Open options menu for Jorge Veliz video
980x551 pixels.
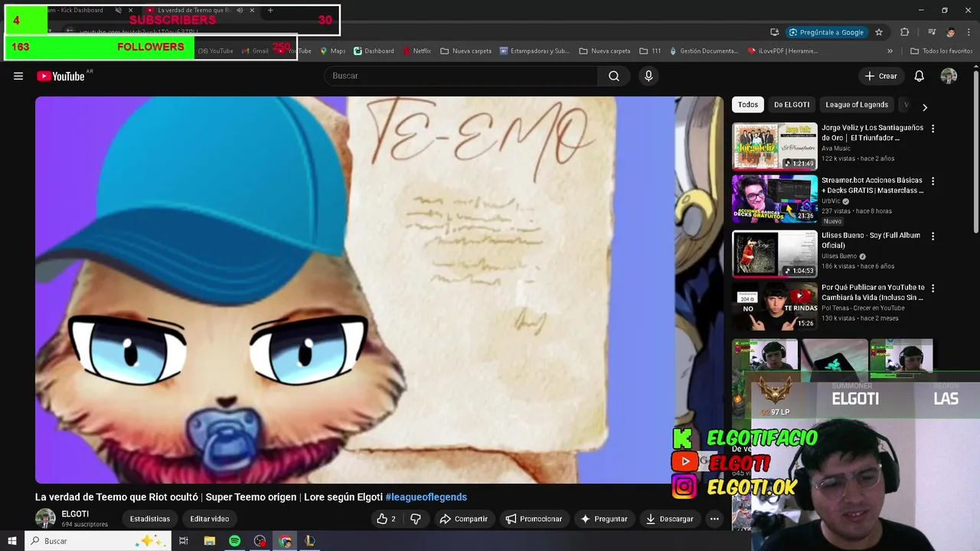pyautogui.click(x=933, y=129)
